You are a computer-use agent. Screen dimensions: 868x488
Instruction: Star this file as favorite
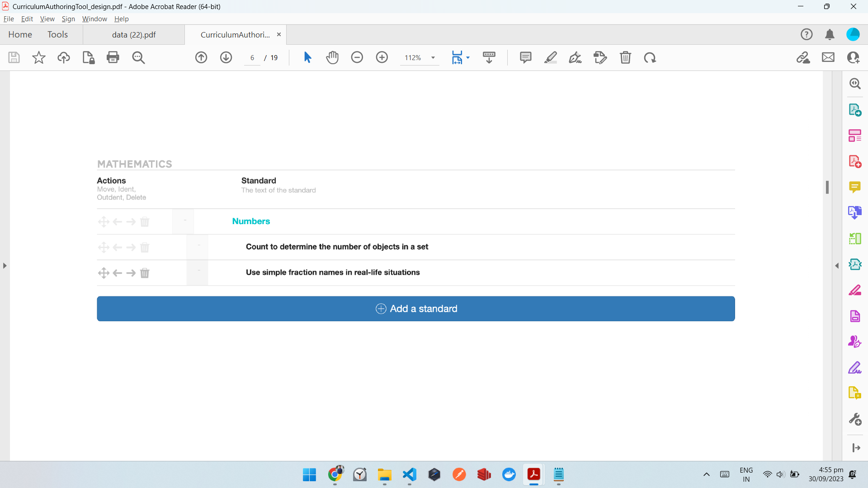click(39, 57)
